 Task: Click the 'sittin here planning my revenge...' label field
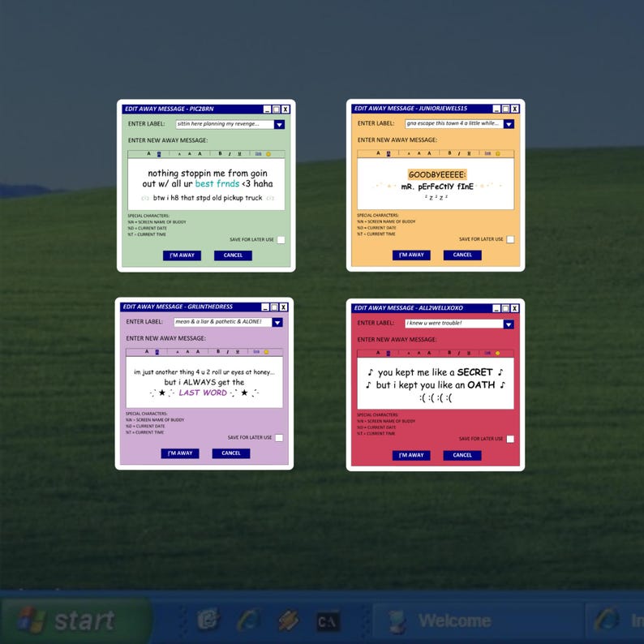[225, 124]
